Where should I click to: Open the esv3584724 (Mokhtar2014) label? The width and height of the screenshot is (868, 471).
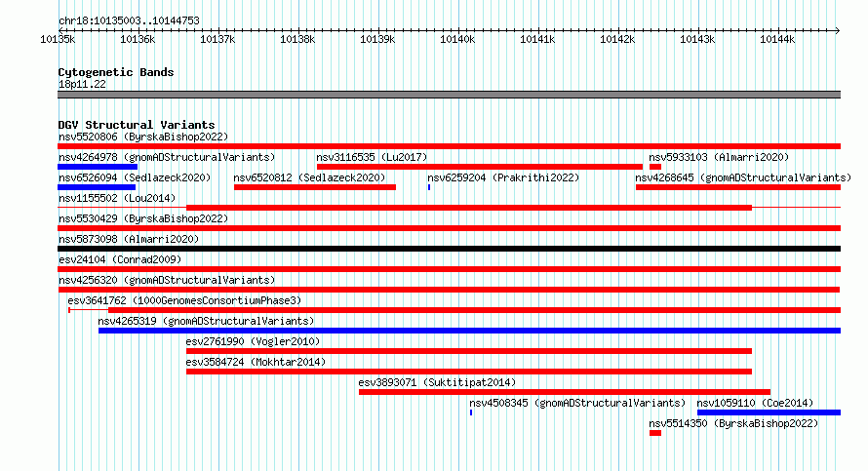(256, 362)
